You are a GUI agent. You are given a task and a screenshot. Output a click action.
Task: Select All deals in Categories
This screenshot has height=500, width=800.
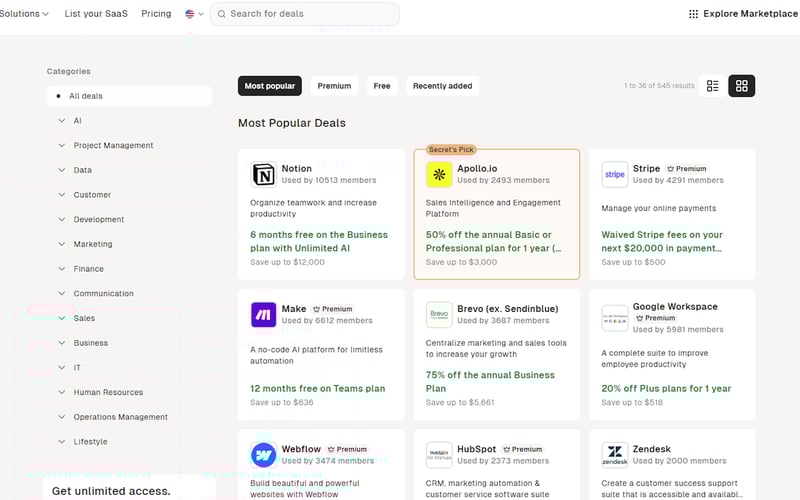point(129,96)
